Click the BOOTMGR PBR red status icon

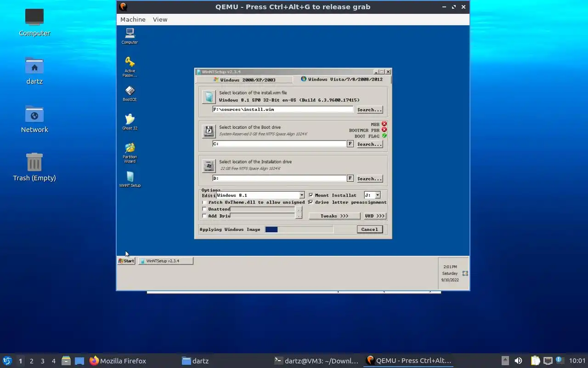(x=384, y=130)
